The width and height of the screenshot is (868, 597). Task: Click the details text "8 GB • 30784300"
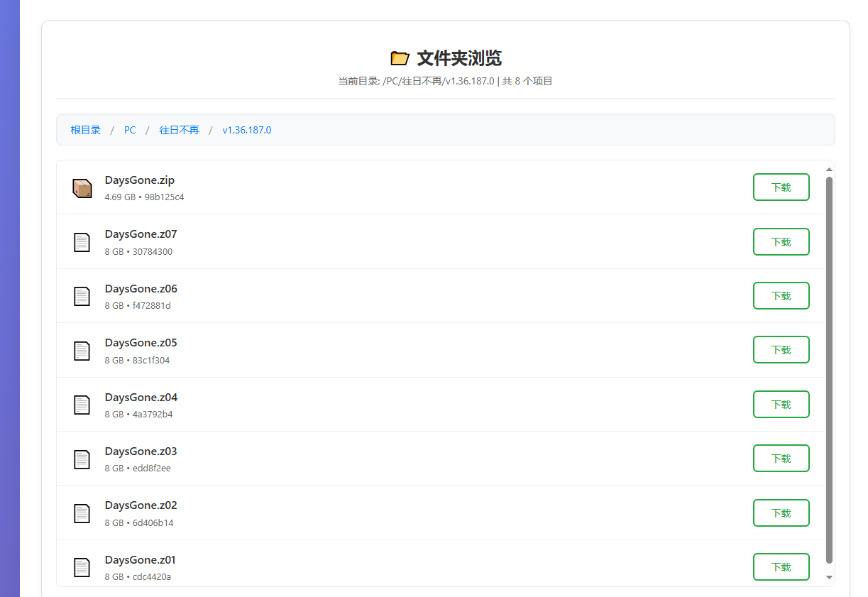click(x=138, y=252)
